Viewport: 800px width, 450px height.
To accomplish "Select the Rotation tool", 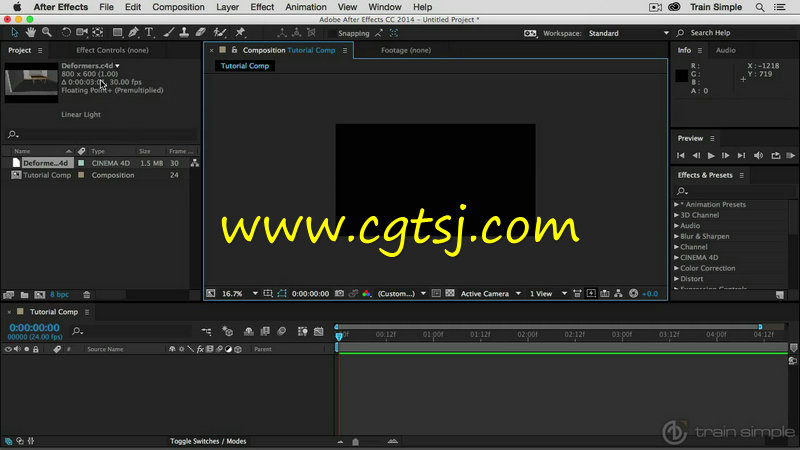I will 66,33.
